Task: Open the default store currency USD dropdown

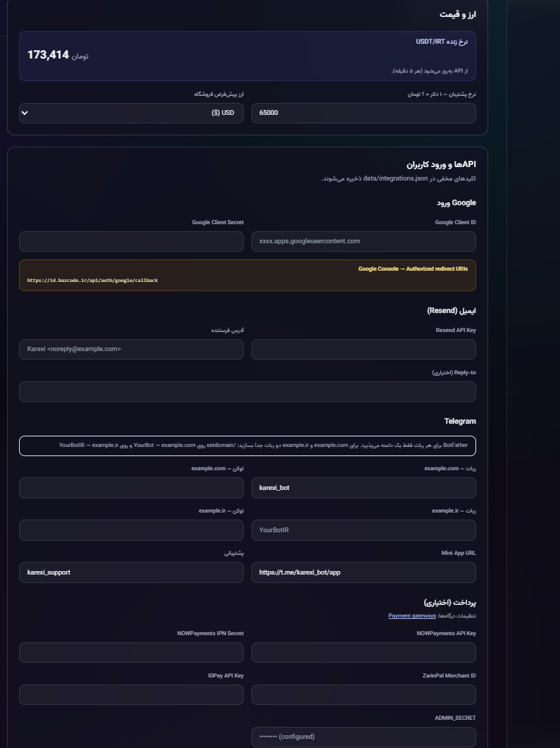Action: 131,113
